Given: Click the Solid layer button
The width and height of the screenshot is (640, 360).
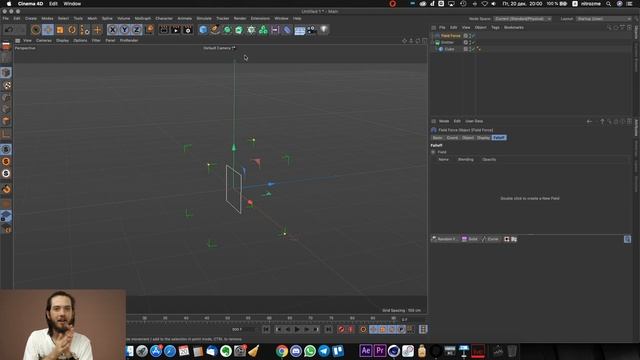Looking at the screenshot, I should (470, 239).
